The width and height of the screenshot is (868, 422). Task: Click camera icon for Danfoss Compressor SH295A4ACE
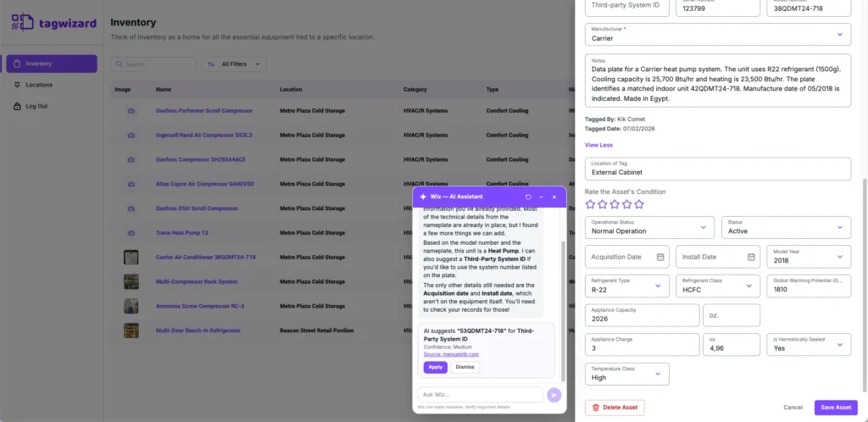pos(131,159)
